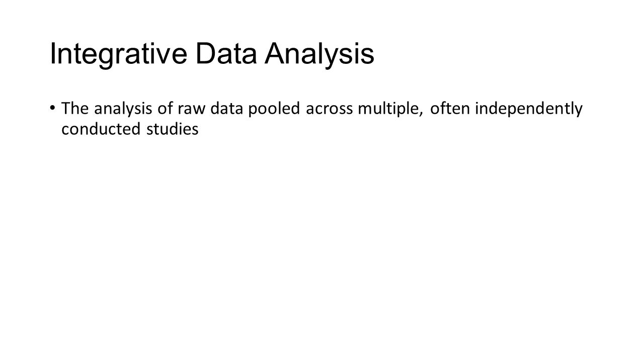Place cursor after Analysis in title

pos(375,55)
